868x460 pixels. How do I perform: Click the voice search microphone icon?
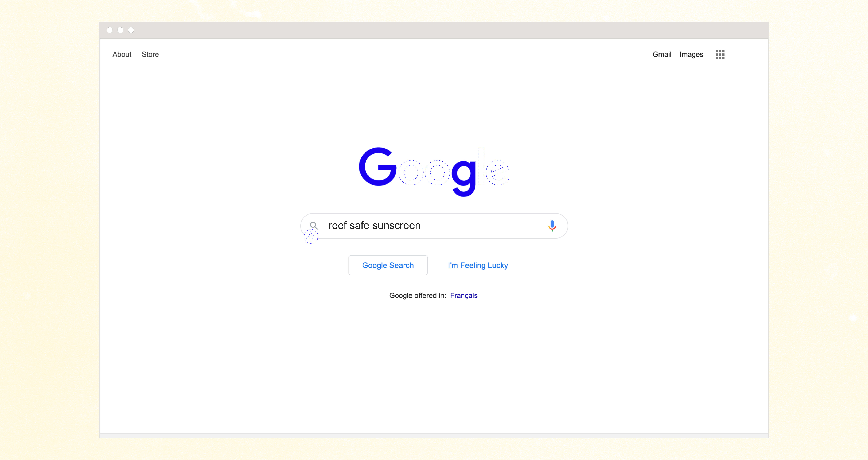coord(552,226)
